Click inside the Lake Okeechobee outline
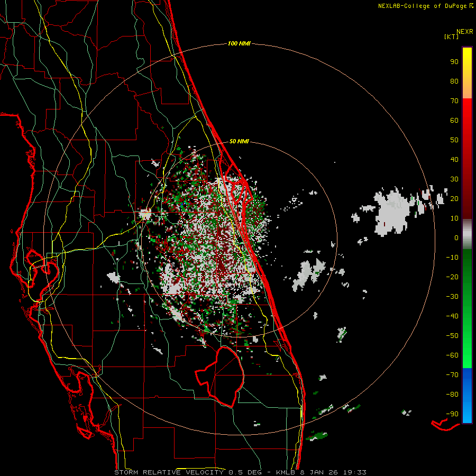 tap(226, 377)
